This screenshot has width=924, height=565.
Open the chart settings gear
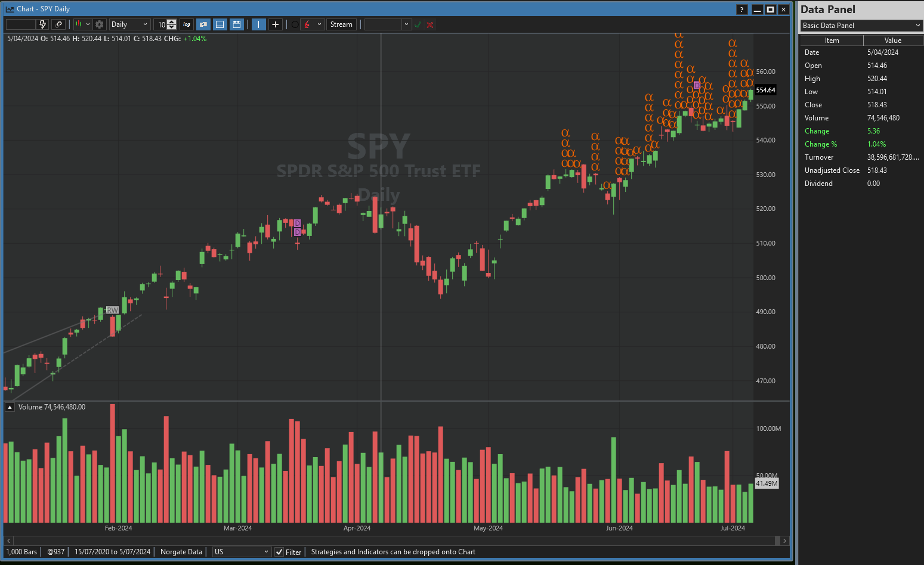100,24
